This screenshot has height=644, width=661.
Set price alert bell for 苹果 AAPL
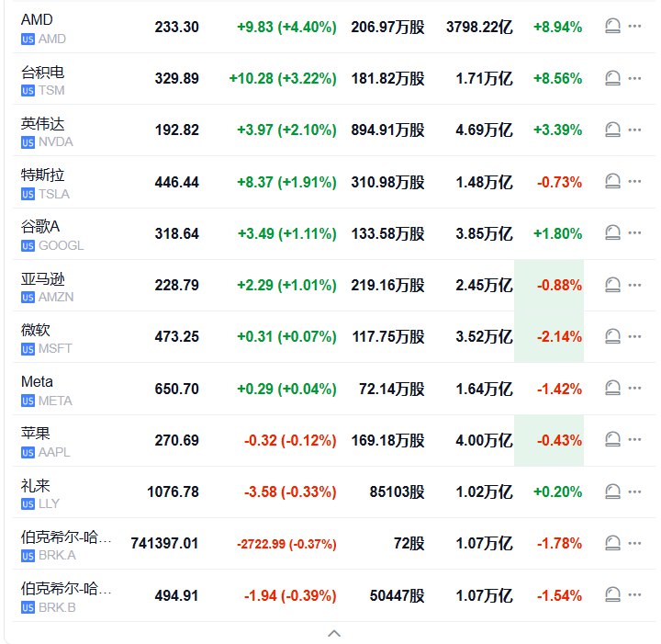612,439
